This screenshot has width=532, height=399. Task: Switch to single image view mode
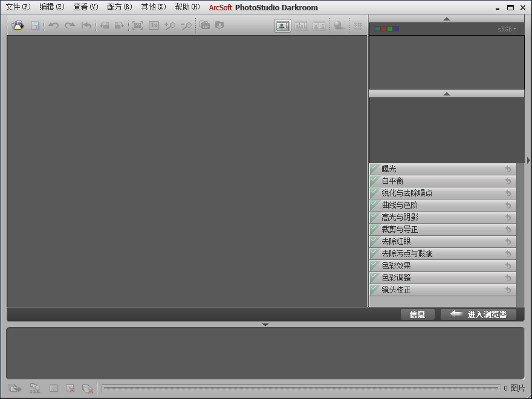click(x=283, y=26)
